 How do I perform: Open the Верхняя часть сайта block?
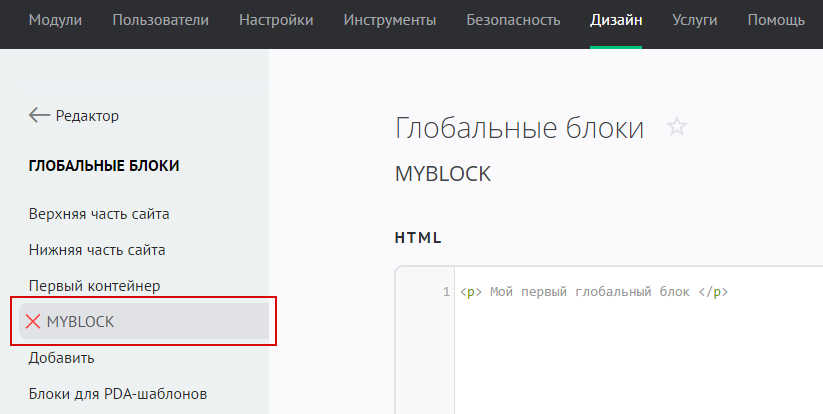[99, 214]
